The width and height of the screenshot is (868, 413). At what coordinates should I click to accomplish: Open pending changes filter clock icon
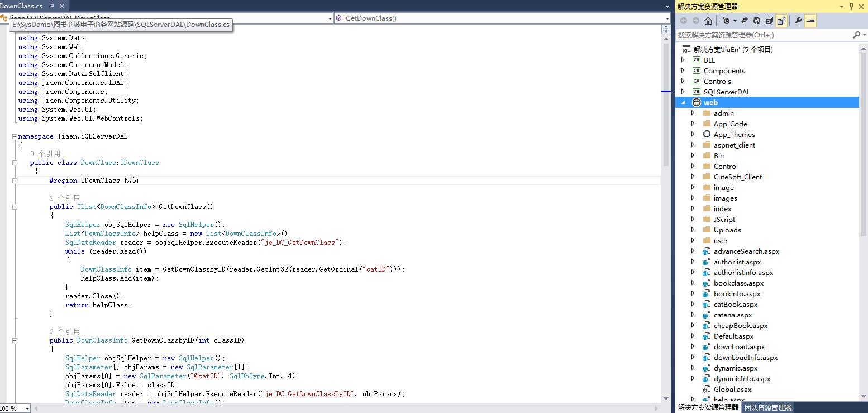pos(726,21)
